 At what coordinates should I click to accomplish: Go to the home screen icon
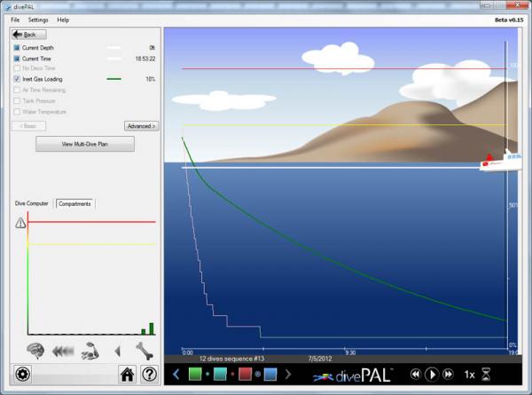pos(127,375)
